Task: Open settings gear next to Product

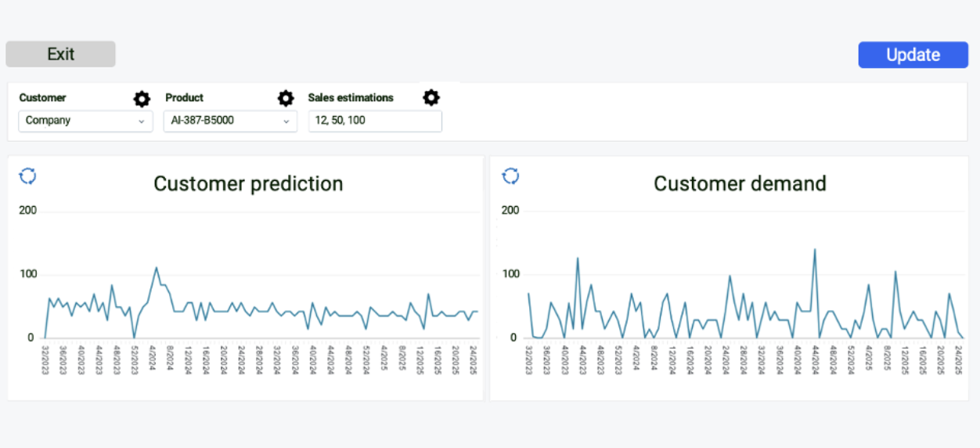Action: click(286, 99)
